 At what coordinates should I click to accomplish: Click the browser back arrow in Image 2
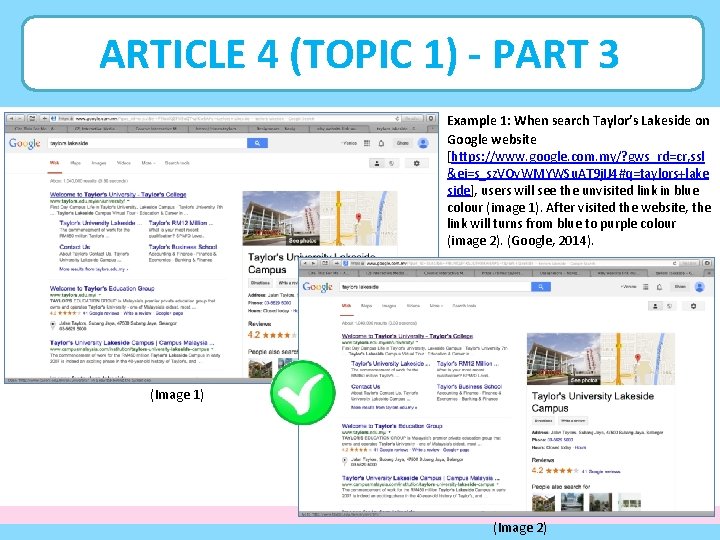click(305, 263)
